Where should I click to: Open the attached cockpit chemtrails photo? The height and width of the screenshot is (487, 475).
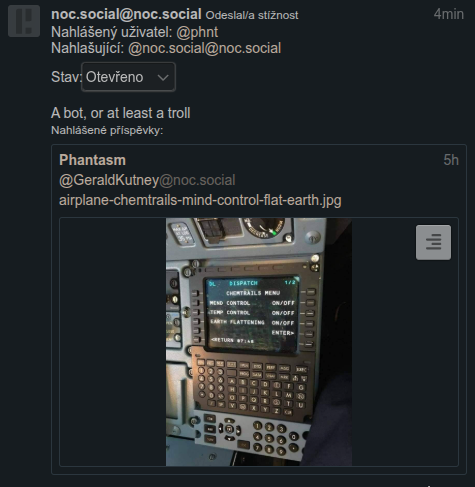[x=259, y=342]
